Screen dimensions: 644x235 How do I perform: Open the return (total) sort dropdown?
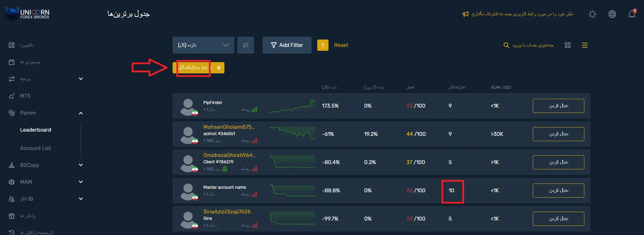[x=203, y=45]
